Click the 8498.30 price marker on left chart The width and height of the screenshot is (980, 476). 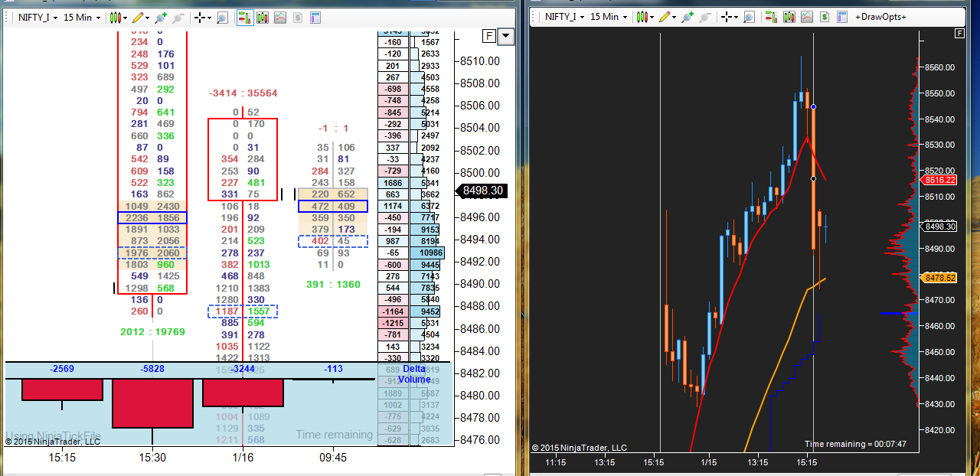482,191
